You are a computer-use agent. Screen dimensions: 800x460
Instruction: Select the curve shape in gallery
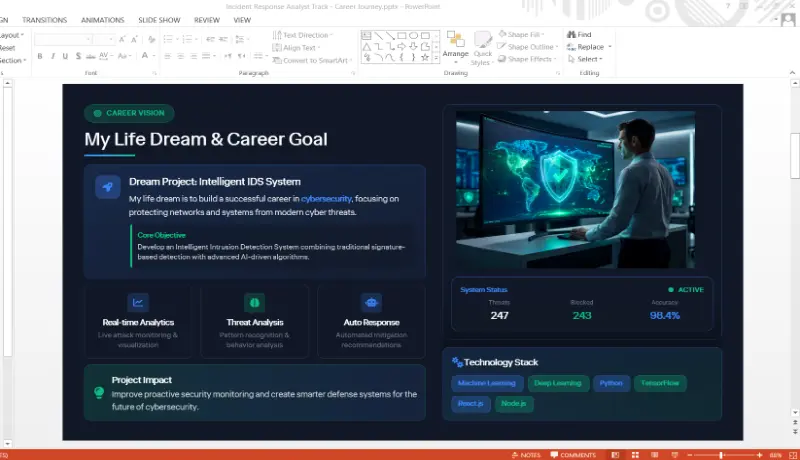tap(390, 58)
